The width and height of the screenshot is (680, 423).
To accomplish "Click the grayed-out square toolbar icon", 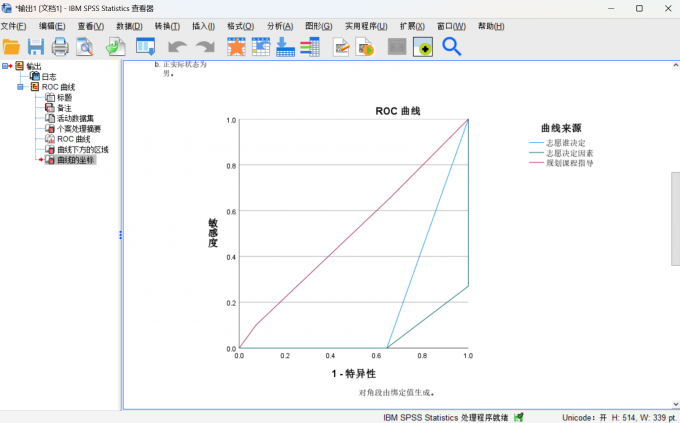I will point(397,47).
